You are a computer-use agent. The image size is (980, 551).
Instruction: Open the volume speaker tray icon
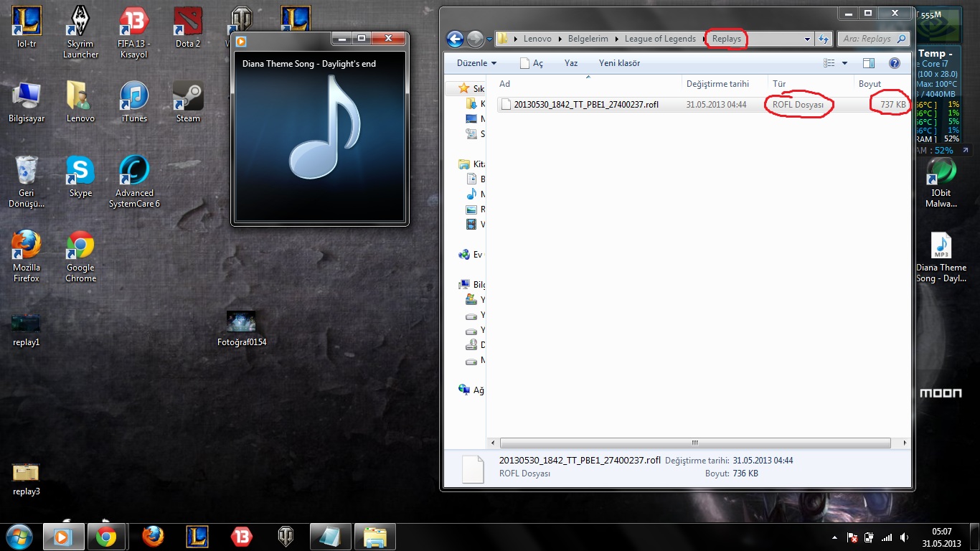click(905, 537)
